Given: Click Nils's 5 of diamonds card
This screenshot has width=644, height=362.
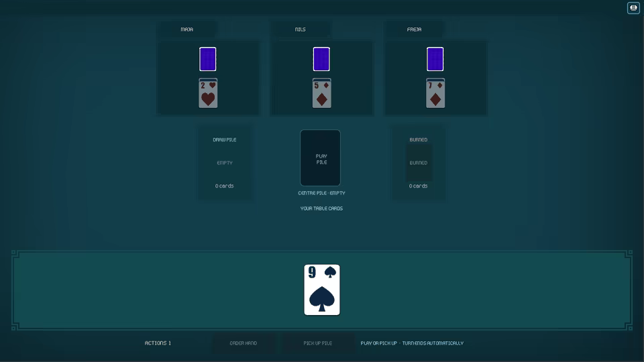Looking at the screenshot, I should coord(321,93).
